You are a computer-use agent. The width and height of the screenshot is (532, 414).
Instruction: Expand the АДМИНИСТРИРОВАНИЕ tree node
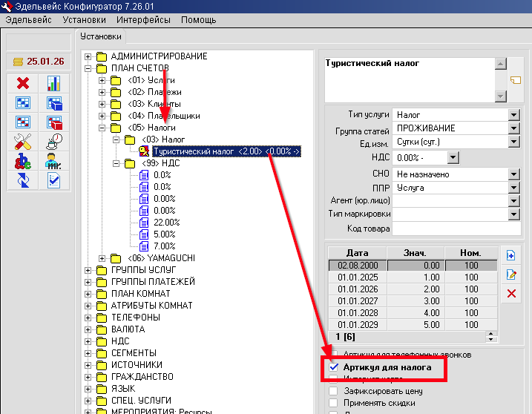point(89,56)
